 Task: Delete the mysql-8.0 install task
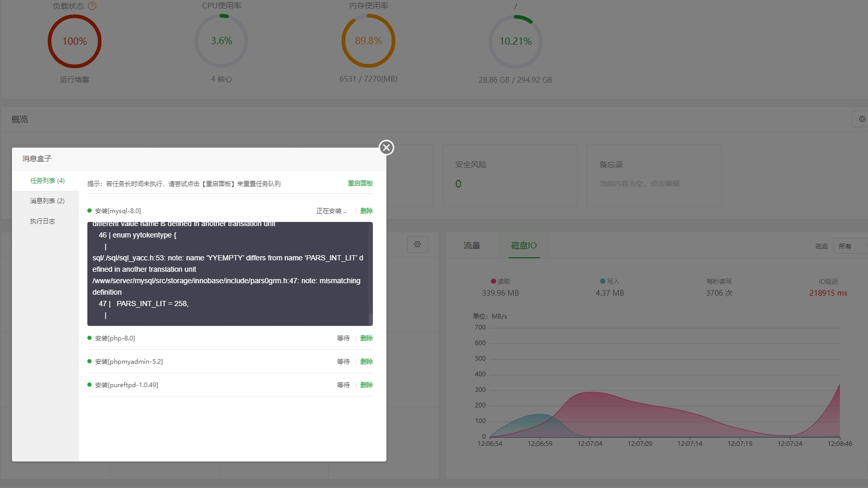pyautogui.click(x=367, y=211)
